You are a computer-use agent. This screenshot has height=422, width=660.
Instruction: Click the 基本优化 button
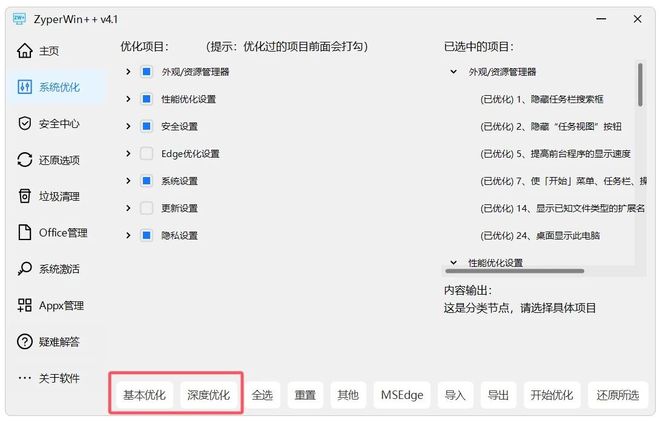144,395
